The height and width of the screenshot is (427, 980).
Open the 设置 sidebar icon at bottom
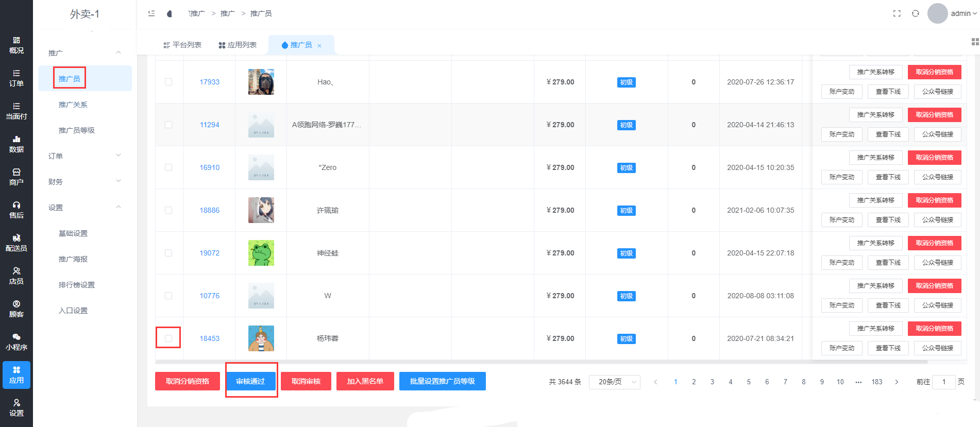click(x=16, y=408)
